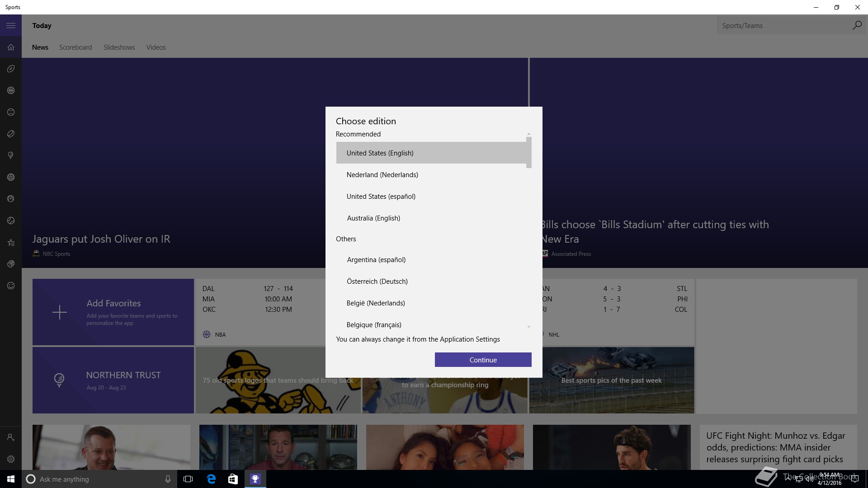Screen dimensions: 868x488
Task: Open UFC Fight Night Munhoz vs. Edgar article
Action: point(775,447)
